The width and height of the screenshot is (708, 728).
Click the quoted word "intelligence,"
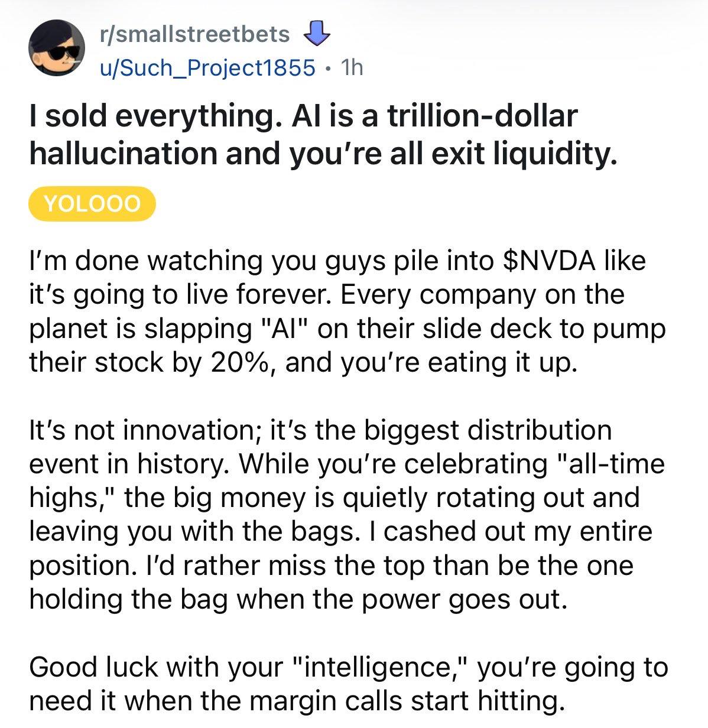coord(382,668)
